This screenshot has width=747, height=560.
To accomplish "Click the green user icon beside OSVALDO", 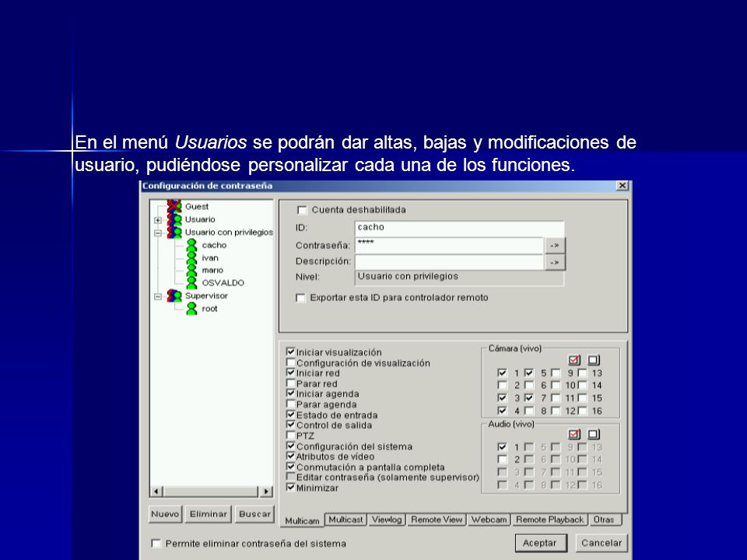I will point(191,283).
